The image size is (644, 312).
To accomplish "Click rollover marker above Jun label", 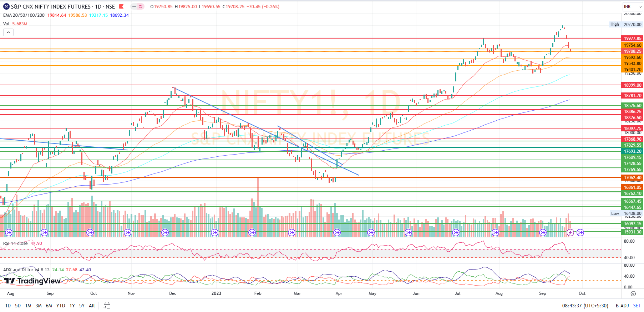I will (408, 233).
